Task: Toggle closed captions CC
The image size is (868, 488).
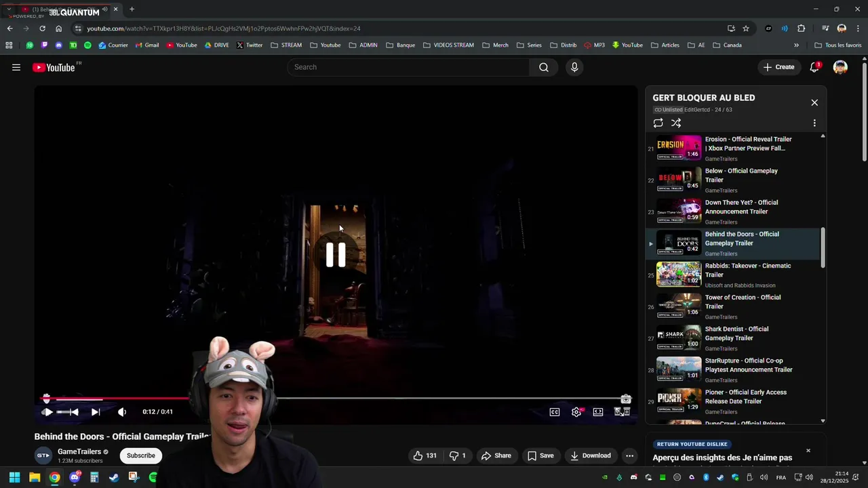Action: click(555, 412)
